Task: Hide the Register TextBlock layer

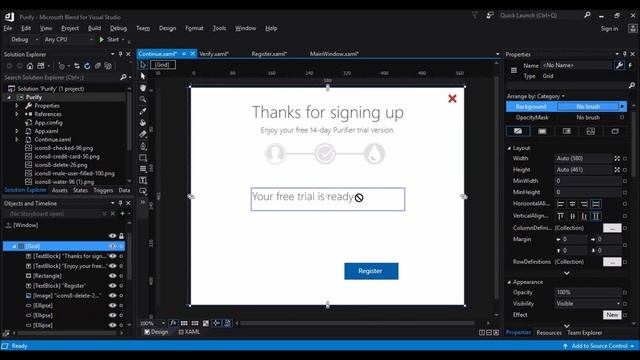Action: pos(112,286)
